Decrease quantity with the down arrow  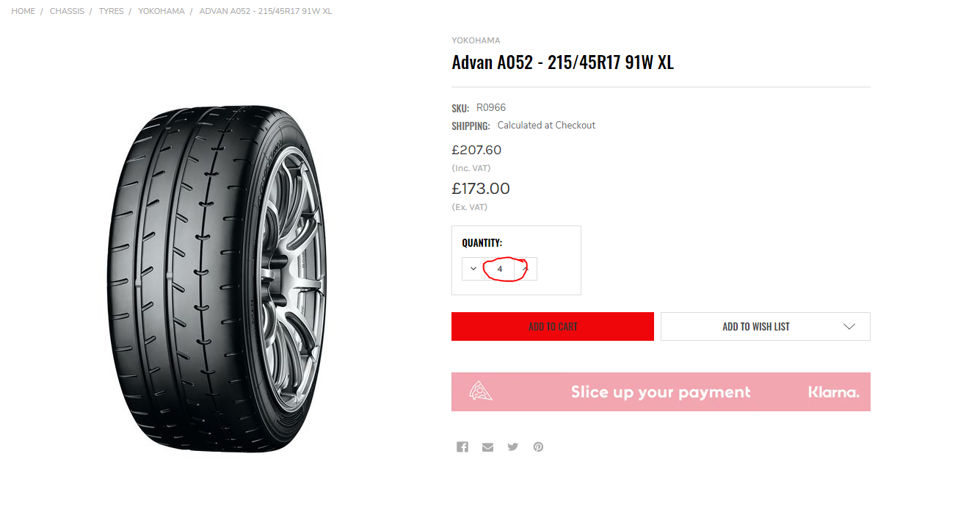[x=473, y=269]
